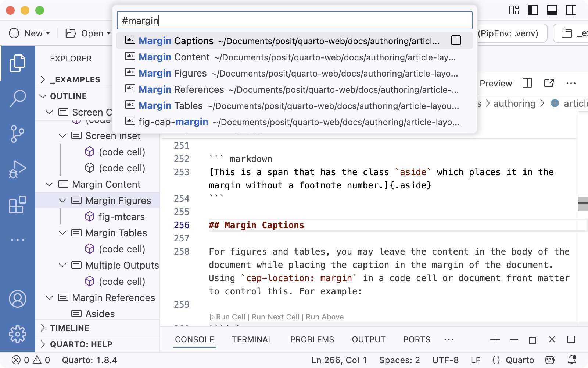This screenshot has width=588, height=368.
Task: Switch to the PROBLEMS tab
Action: pos(312,339)
